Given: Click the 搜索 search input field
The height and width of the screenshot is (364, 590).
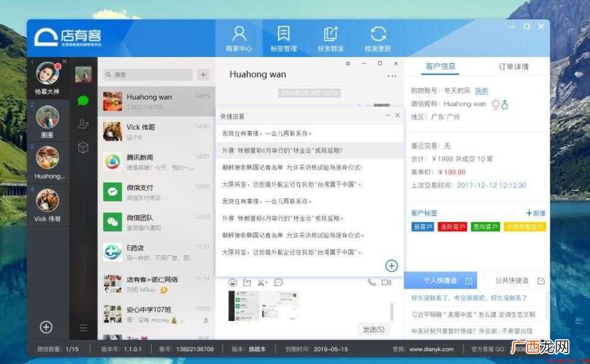Looking at the screenshot, I should point(149,75).
